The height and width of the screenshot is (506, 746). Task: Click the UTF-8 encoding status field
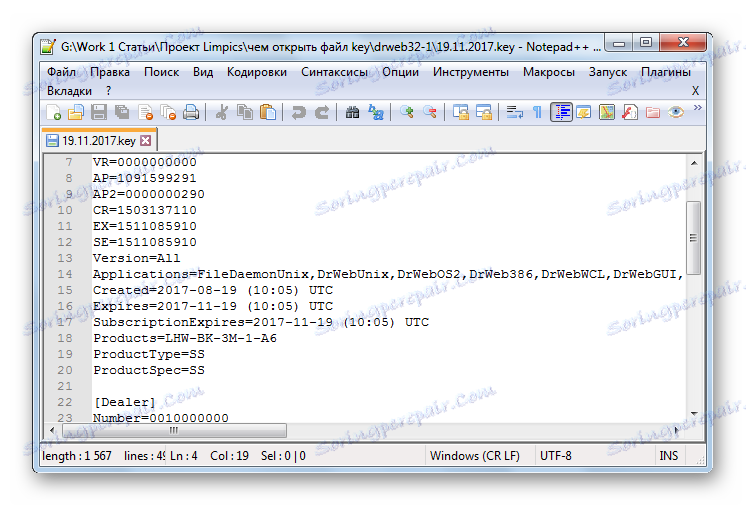click(x=594, y=456)
